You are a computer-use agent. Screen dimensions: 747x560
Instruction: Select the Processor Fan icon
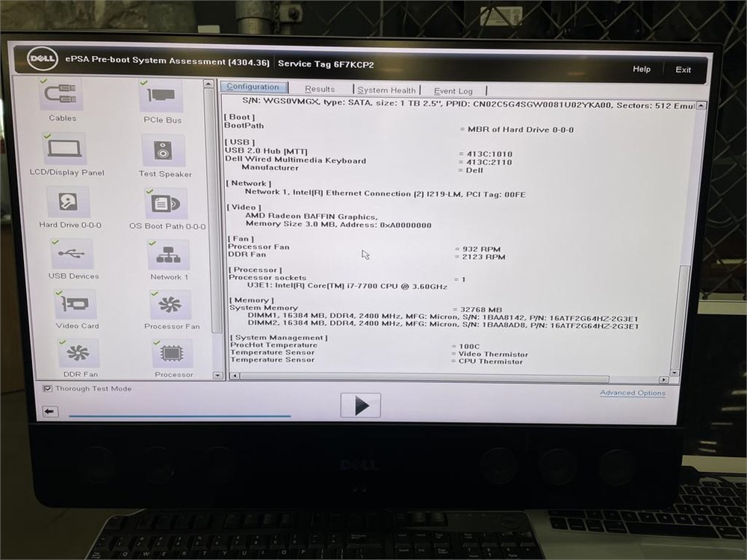pyautogui.click(x=170, y=305)
